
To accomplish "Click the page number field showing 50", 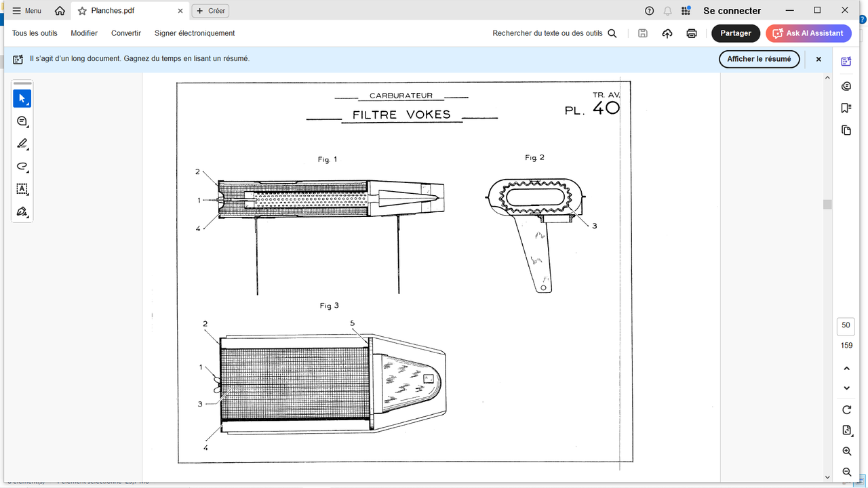I will coord(846,325).
